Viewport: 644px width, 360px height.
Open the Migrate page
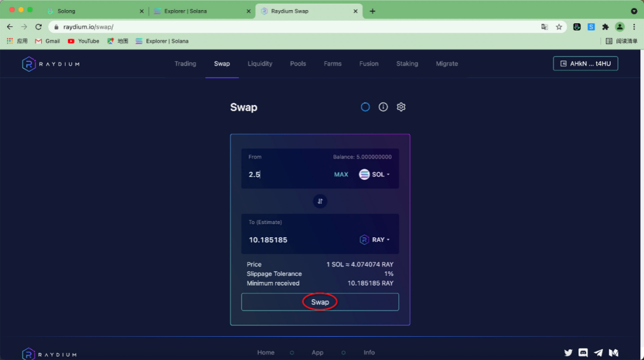447,64
